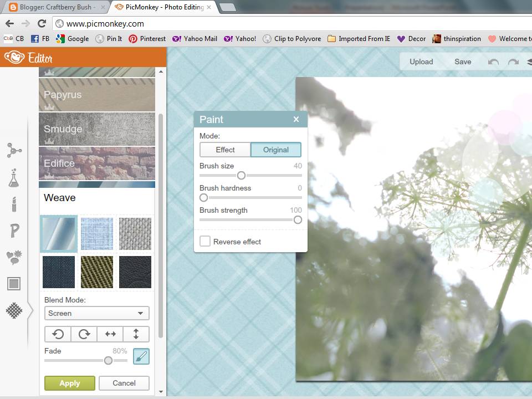
Task: Select the black leather texture
Action: [x=135, y=272]
